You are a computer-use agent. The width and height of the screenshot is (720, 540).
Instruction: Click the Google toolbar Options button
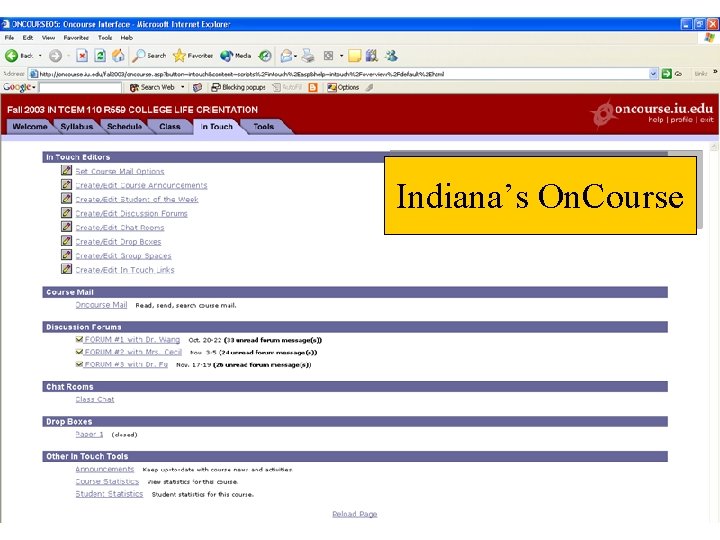pos(343,87)
